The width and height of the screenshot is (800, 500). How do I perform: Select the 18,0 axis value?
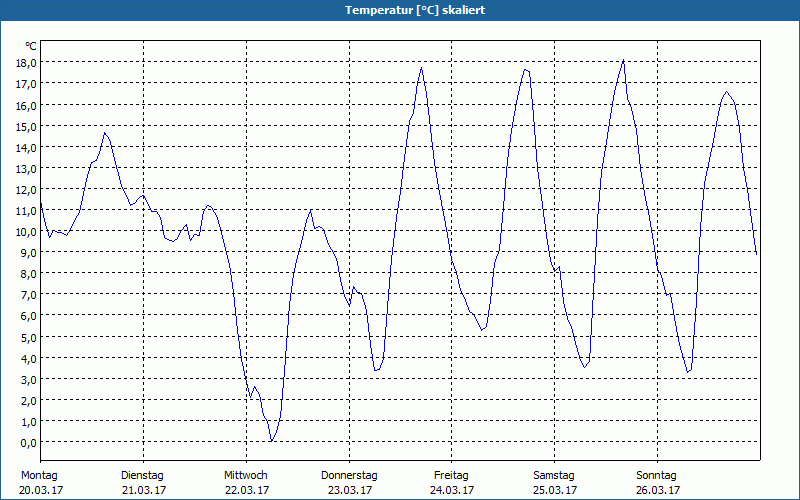point(28,63)
